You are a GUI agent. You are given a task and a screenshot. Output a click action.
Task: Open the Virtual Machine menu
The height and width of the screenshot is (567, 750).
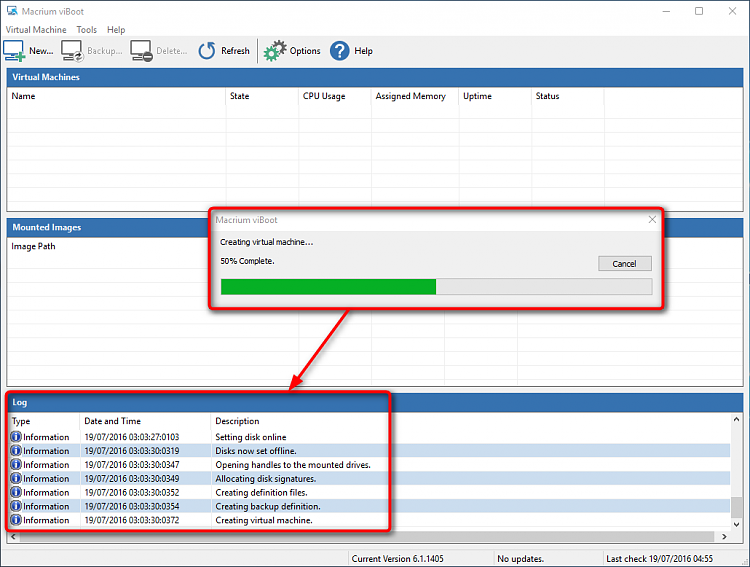point(36,30)
